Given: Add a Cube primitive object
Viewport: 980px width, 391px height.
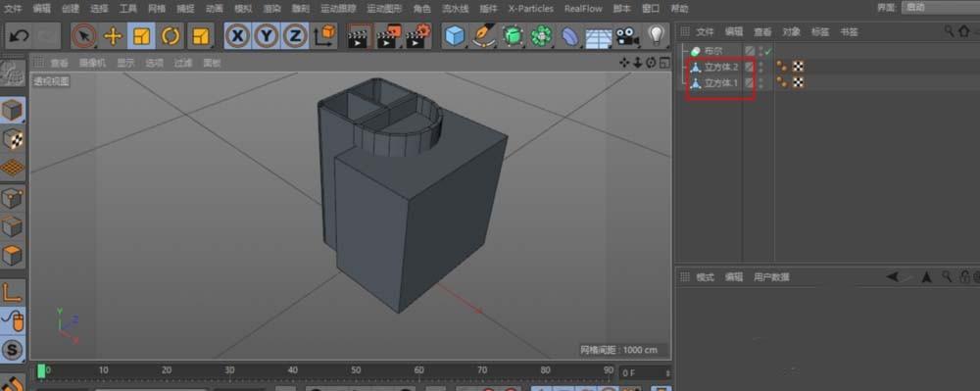Looking at the screenshot, I should point(455,35).
